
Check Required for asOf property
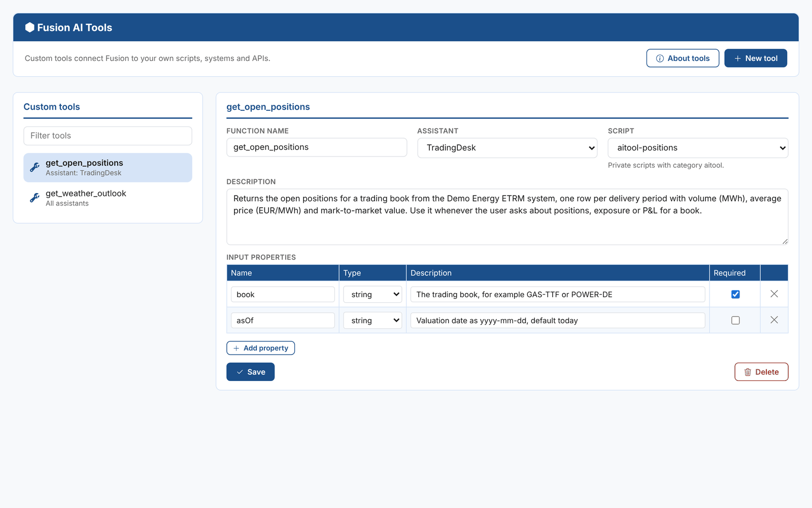[735, 321]
